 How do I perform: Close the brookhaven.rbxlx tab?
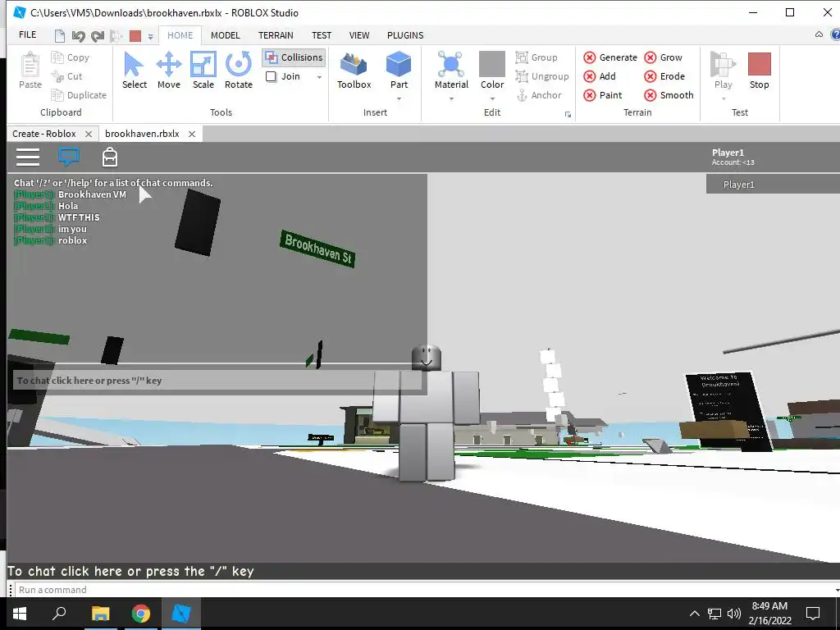coord(192,134)
